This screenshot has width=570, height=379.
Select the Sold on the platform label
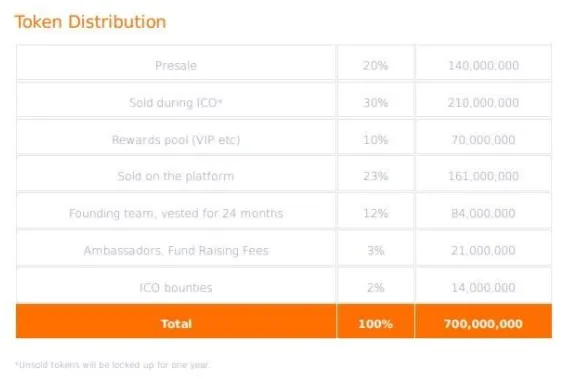[176, 176]
